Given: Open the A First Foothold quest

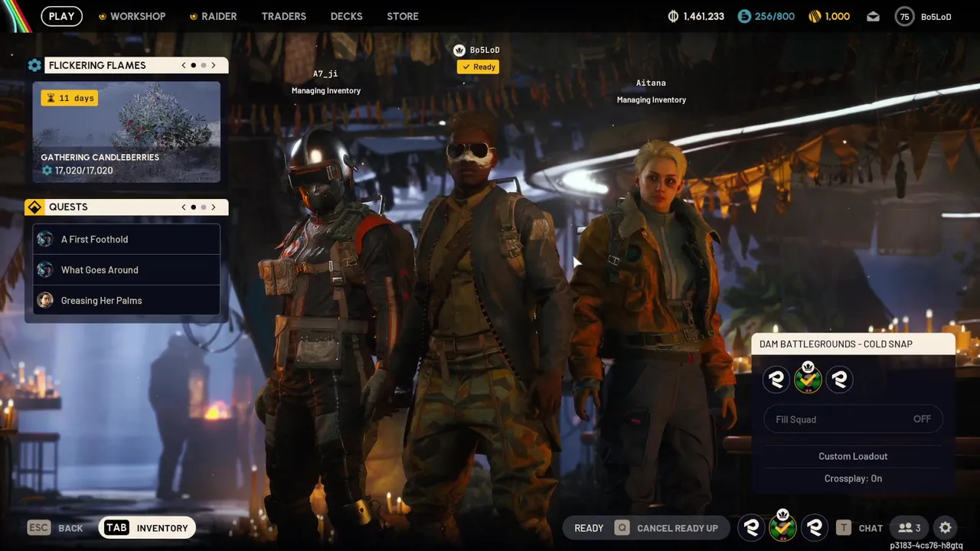Looking at the screenshot, I should click(x=126, y=239).
